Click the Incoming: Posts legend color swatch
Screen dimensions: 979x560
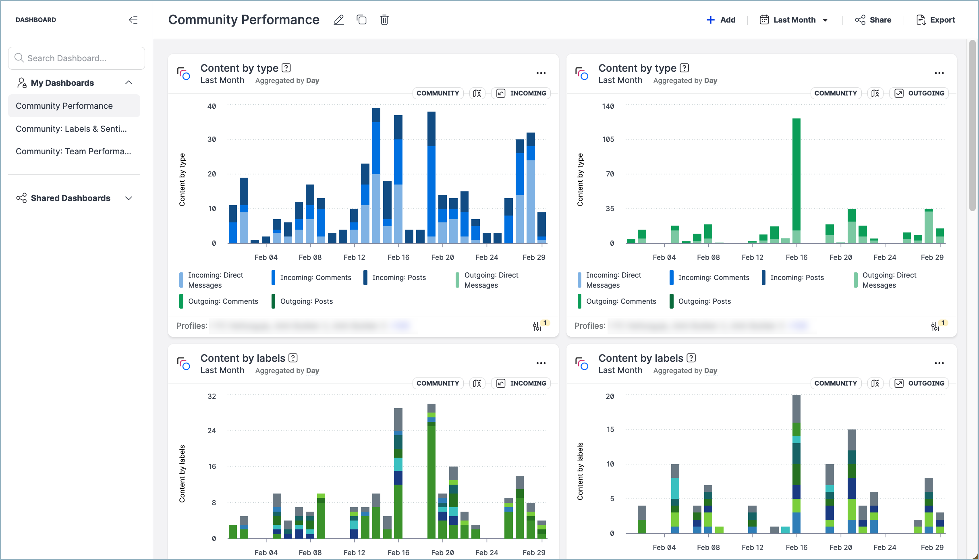point(365,277)
